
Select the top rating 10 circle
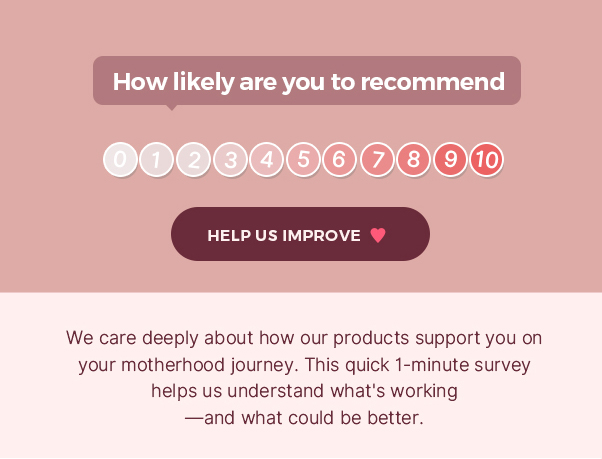click(486, 159)
